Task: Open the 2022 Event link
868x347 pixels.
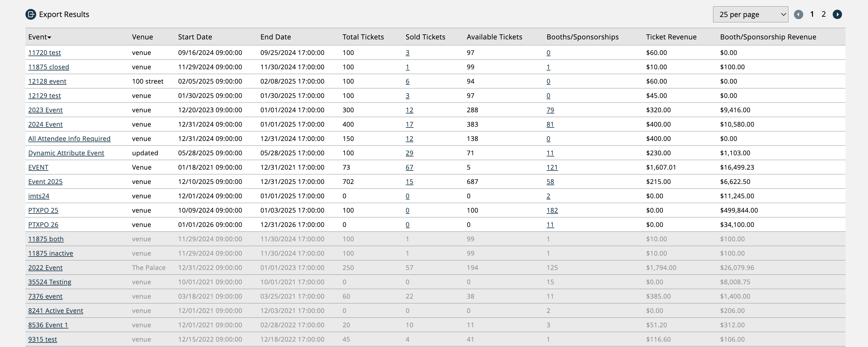Action: tap(45, 268)
